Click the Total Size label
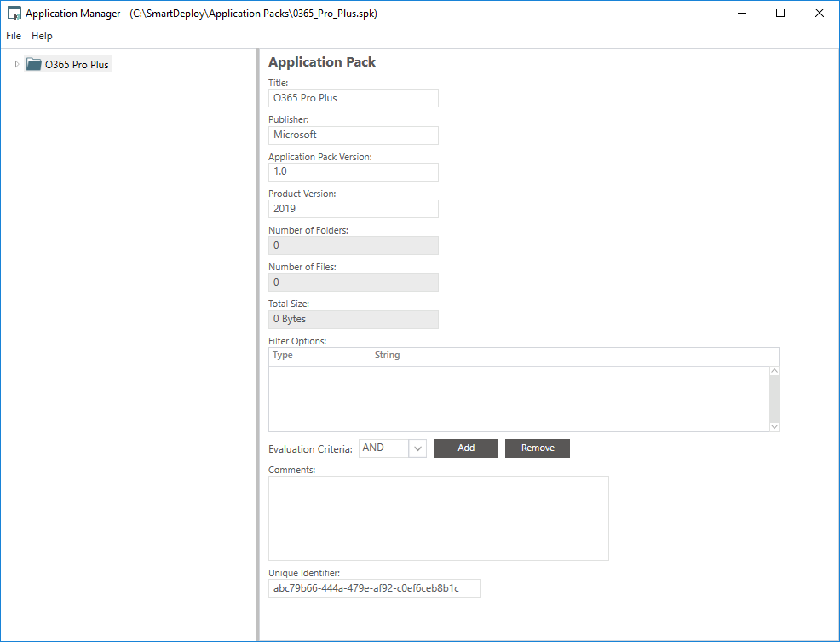The height and width of the screenshot is (642, 840). coord(289,304)
